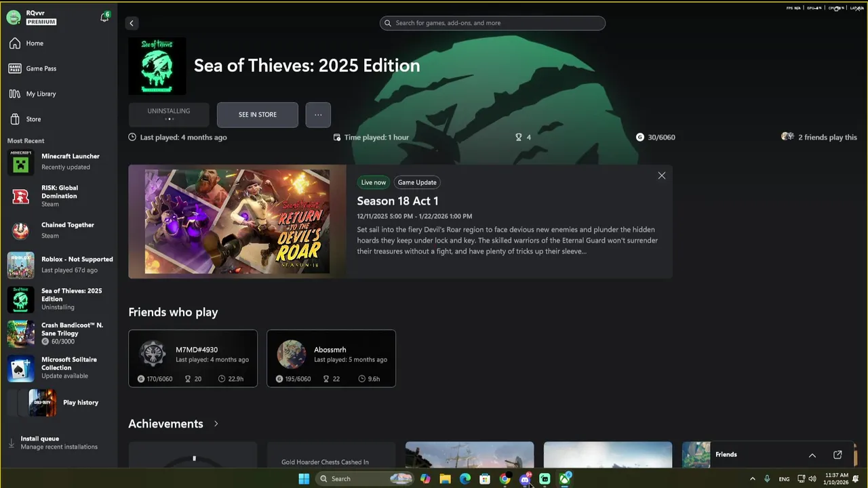Open the Season 18 Act 1 title
The image size is (868, 488).
[397, 201]
